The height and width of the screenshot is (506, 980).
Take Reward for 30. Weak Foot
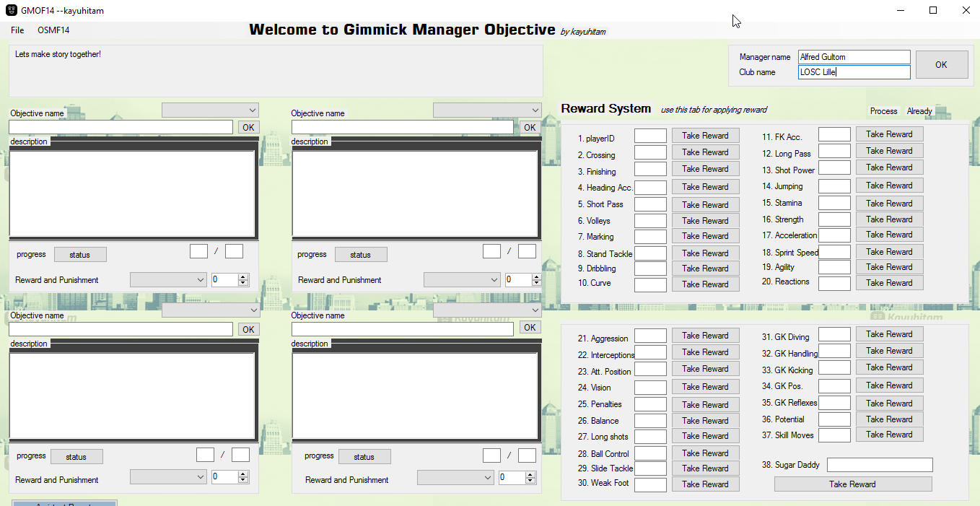pos(705,484)
